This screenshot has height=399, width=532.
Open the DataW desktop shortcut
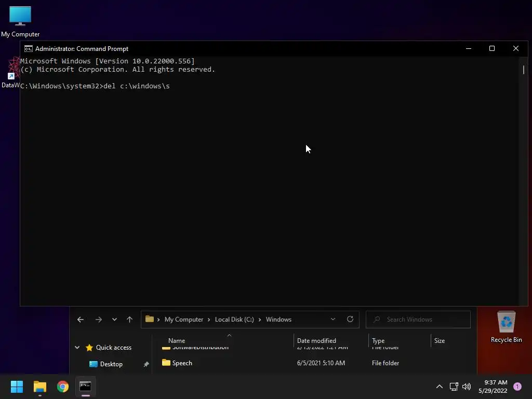[11, 72]
